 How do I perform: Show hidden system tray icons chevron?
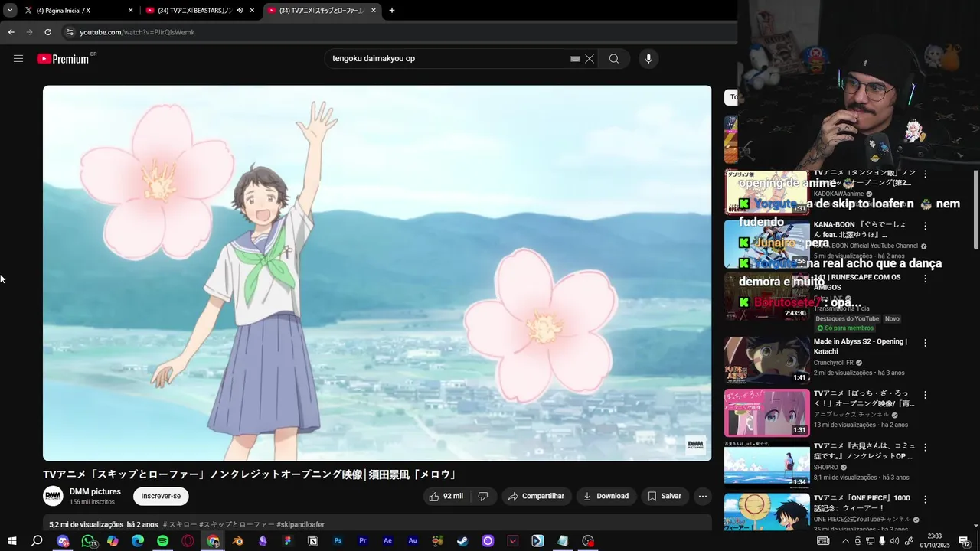tap(845, 541)
